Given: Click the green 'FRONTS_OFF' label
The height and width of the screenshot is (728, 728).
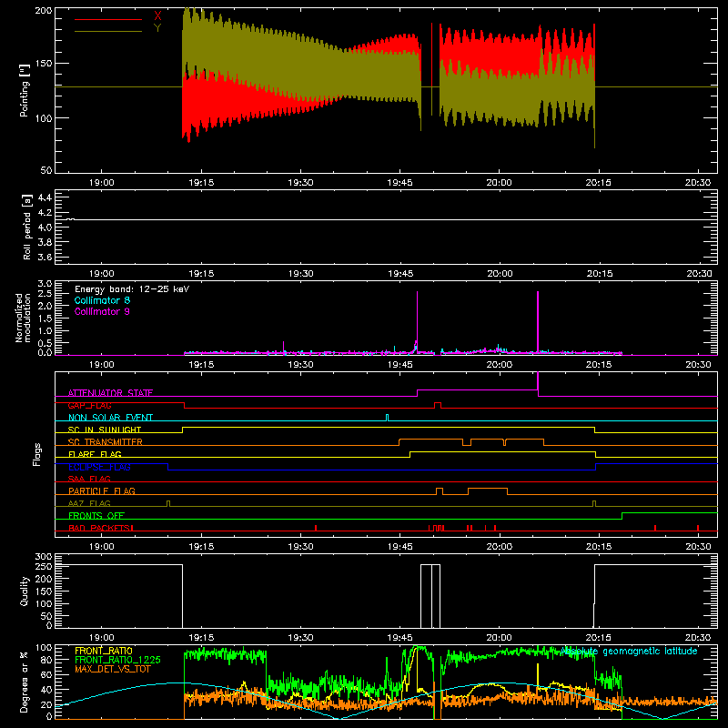Looking at the screenshot, I should click(96, 515).
